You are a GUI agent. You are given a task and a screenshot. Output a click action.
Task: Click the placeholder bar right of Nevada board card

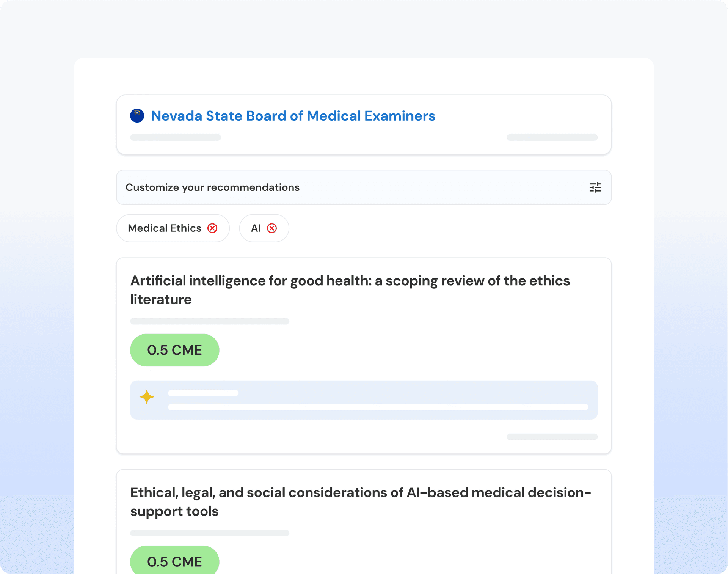coord(552,137)
